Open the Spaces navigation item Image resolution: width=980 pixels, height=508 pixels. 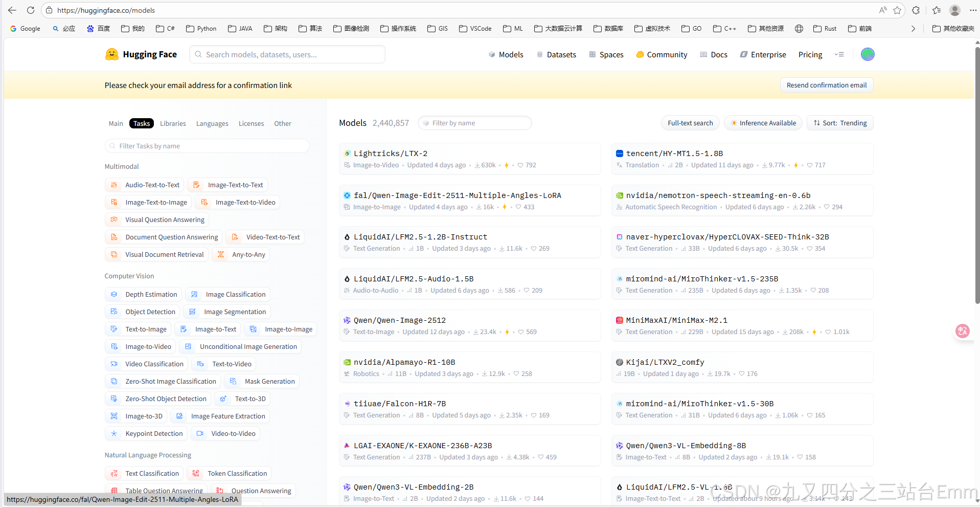[x=606, y=55]
